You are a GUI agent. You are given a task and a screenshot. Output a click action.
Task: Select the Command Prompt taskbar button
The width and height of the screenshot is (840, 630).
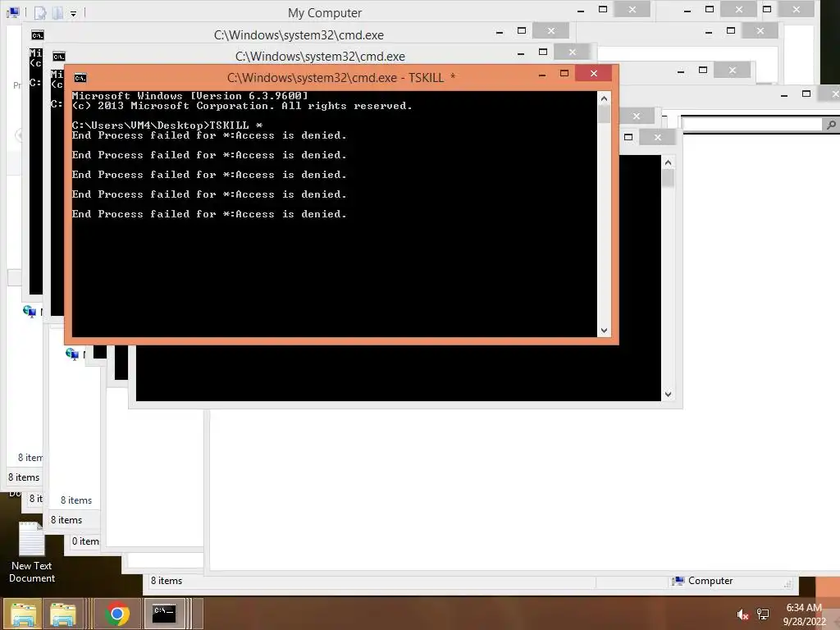tap(164, 614)
